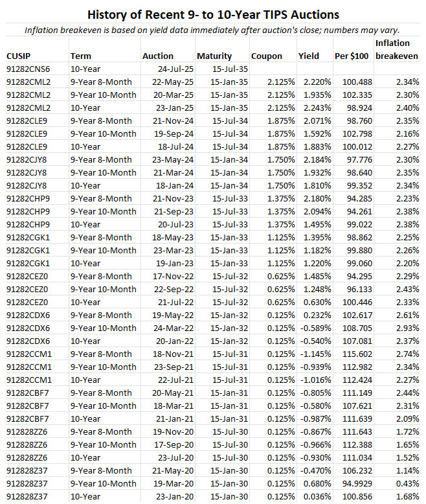
Task: Select the yield cell showing -1.145%
Action: pyautogui.click(x=315, y=354)
